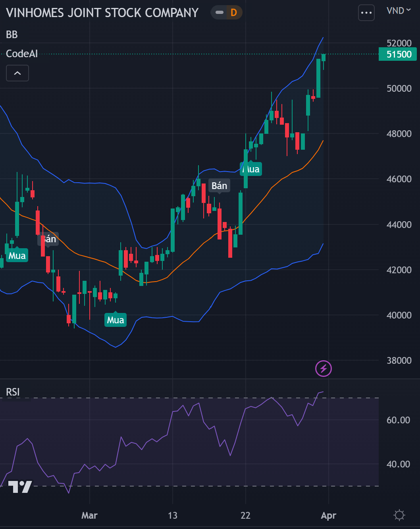Screen dimensions: 420x529
Task: Click the Apr date axis label
Action: [x=328, y=515]
